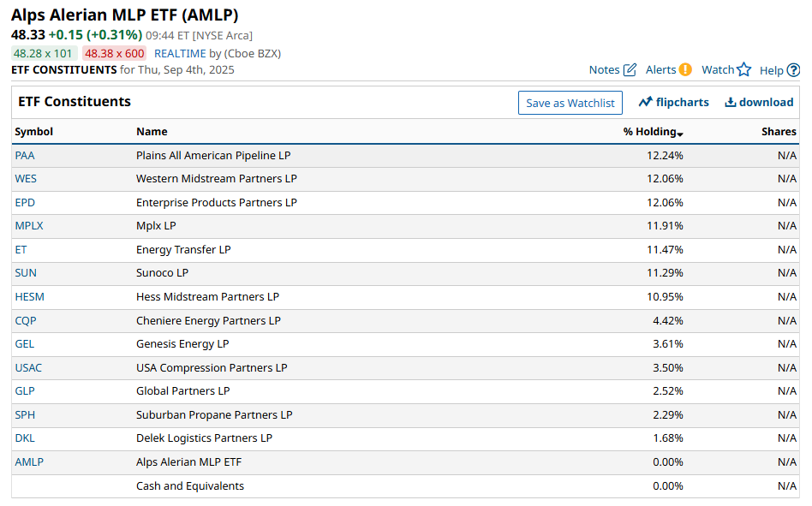Open the HESM symbol link
This screenshot has width=812, height=506.
click(29, 296)
